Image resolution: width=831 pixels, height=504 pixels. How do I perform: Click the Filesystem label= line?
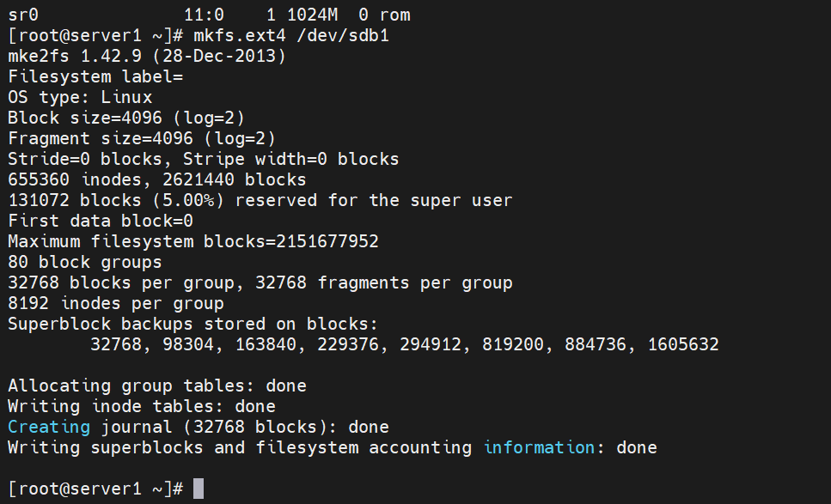click(x=95, y=76)
